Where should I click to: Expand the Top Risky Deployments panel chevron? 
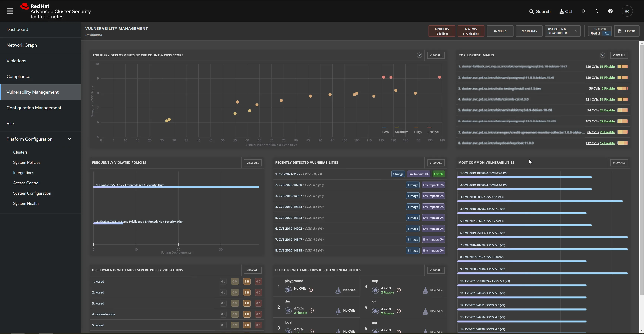click(x=420, y=55)
